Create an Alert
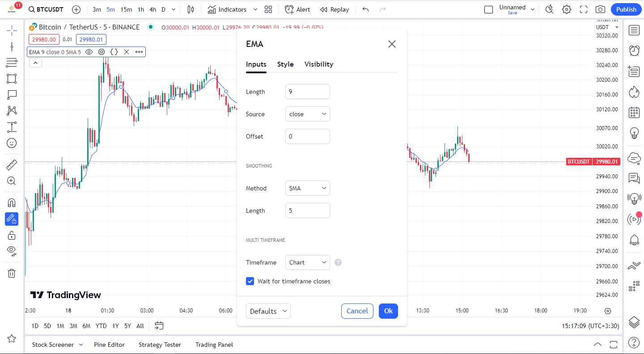This screenshot has width=644, height=354. 297,9
